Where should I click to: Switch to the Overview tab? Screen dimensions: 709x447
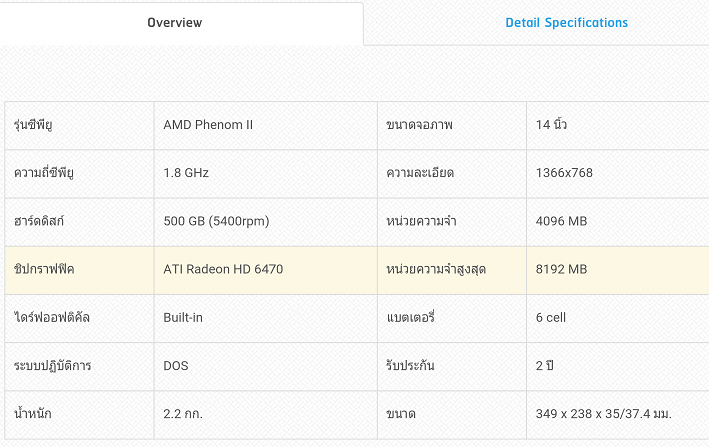[x=175, y=23]
